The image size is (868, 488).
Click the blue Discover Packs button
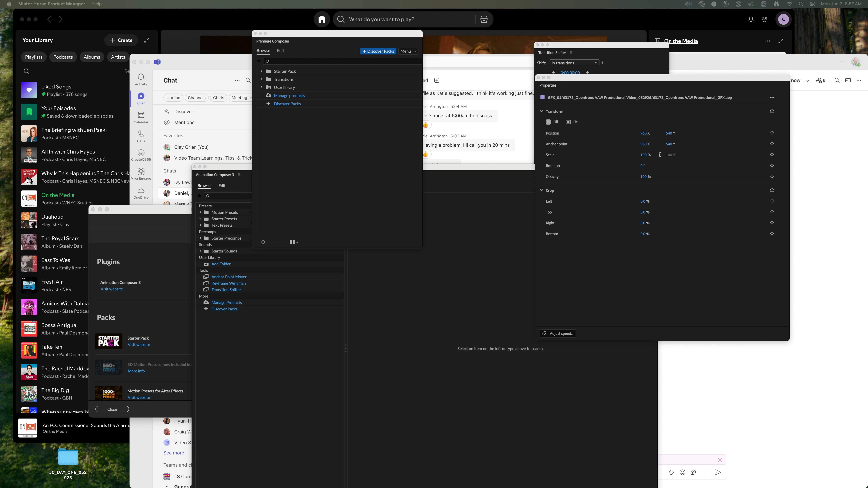click(x=378, y=51)
